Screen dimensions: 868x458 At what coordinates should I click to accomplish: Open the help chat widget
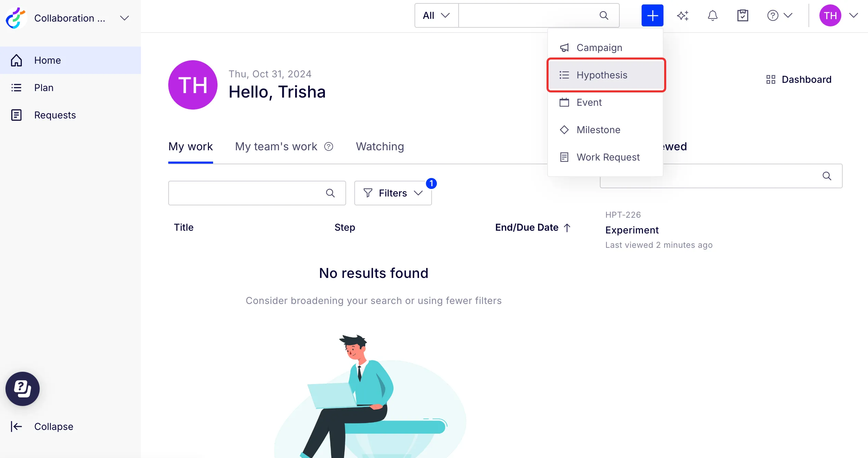23,389
